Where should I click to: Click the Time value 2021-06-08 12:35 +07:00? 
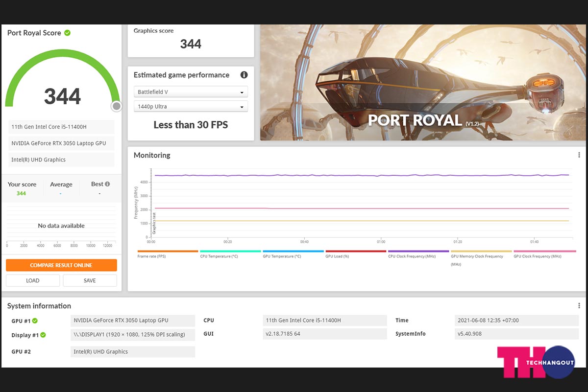tap(516, 321)
